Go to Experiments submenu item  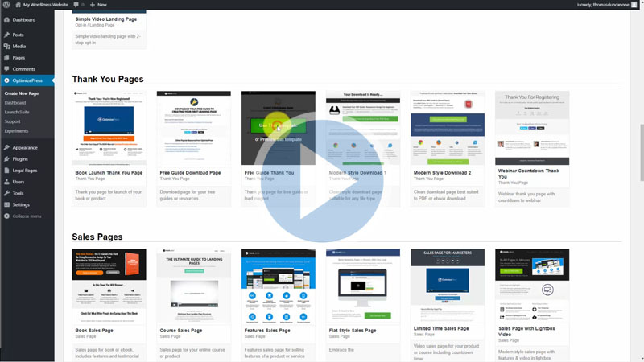click(x=16, y=130)
